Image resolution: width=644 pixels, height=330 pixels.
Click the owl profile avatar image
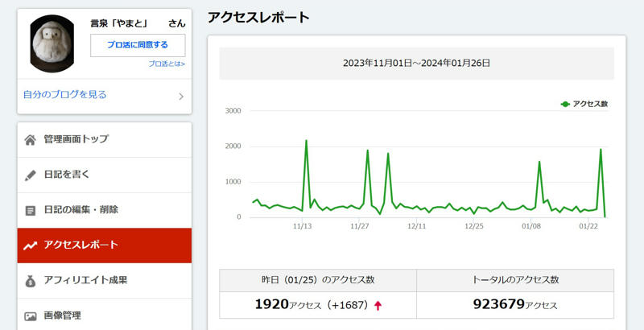[52, 44]
